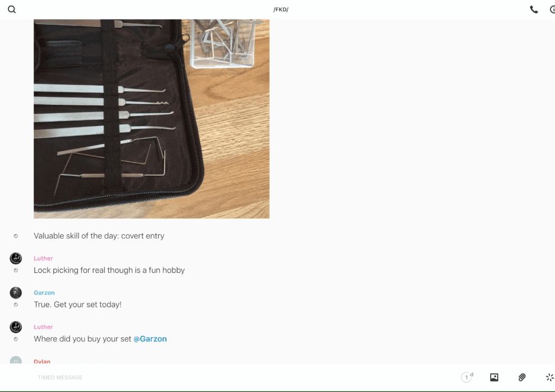Attach a file with paperclip icon
Screen dimensions: 555x392
pos(522,377)
